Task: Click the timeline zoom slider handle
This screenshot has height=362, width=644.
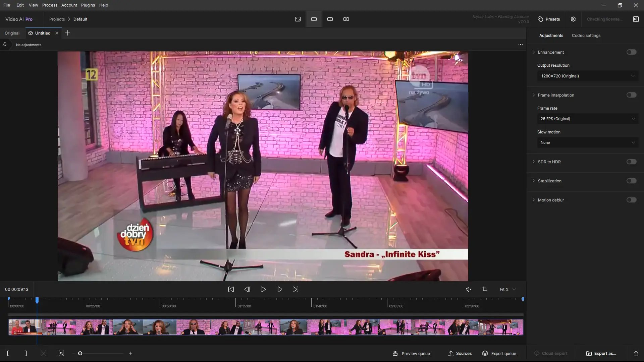Action: coord(80,353)
